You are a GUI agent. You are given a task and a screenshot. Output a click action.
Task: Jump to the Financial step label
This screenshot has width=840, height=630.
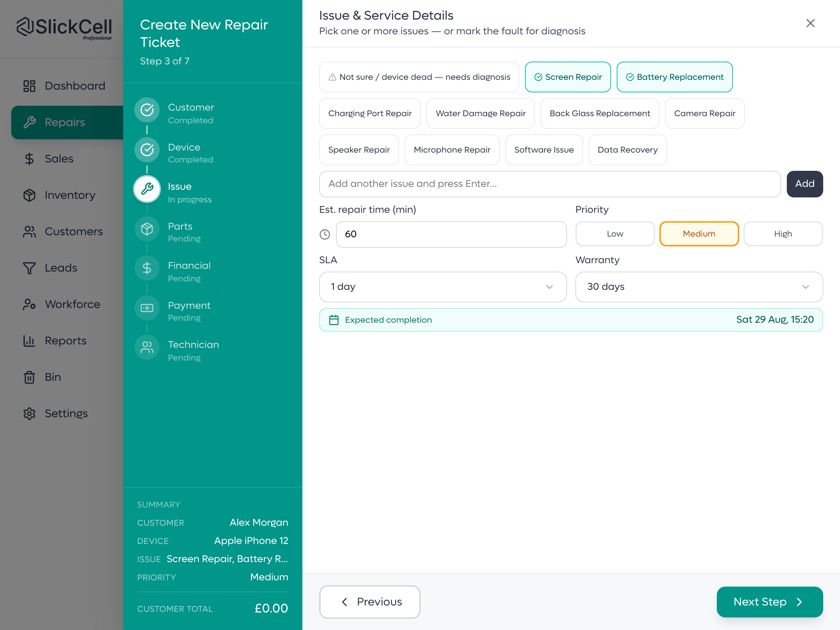[x=189, y=266]
